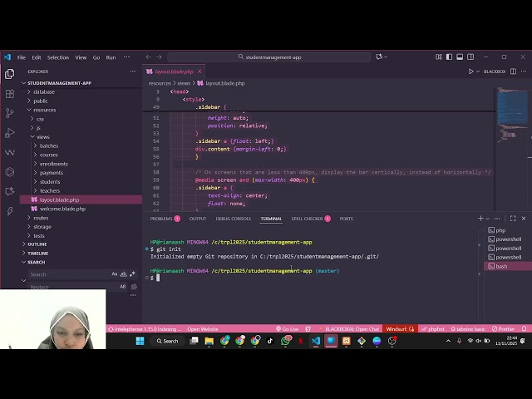
Task: Expand the database folder
Action: (x=44, y=91)
